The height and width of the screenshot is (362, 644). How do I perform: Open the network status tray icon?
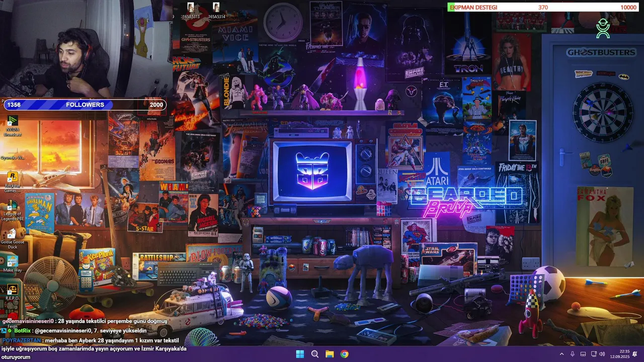pyautogui.click(x=594, y=354)
